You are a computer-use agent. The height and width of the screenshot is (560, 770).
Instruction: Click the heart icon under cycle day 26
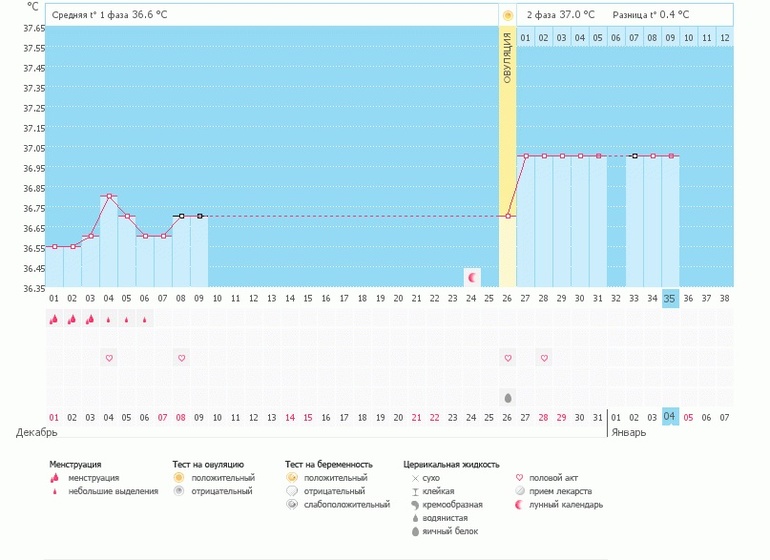[x=508, y=358]
